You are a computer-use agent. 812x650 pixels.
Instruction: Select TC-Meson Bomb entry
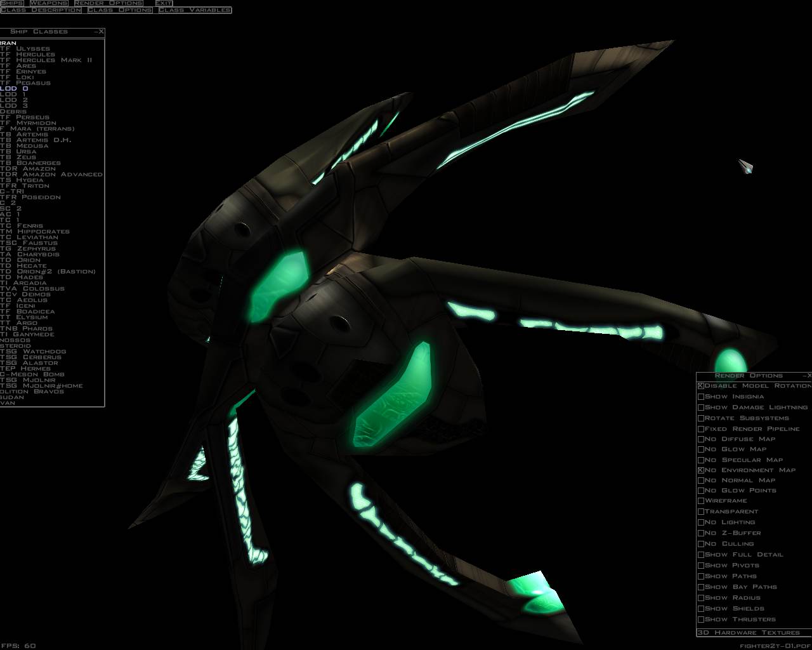point(32,375)
